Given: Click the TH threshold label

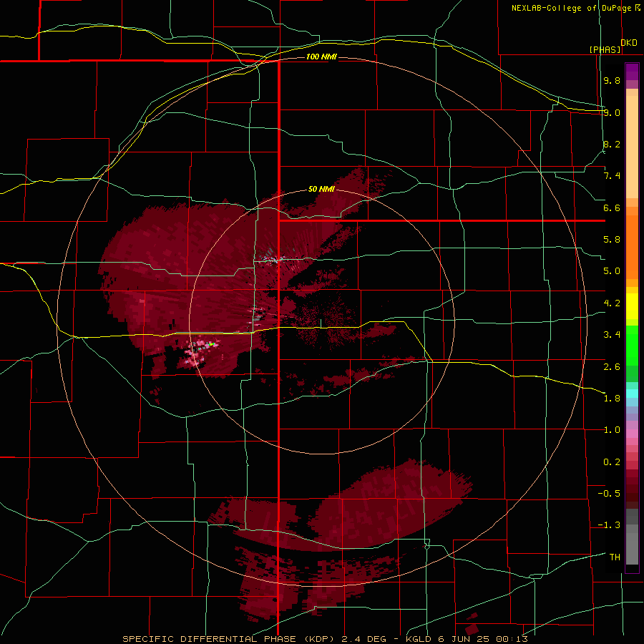Looking at the screenshot, I should click(x=615, y=557).
